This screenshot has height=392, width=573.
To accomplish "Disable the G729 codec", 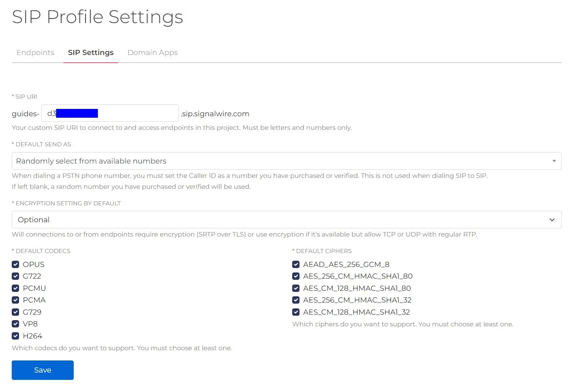I will click(15, 312).
